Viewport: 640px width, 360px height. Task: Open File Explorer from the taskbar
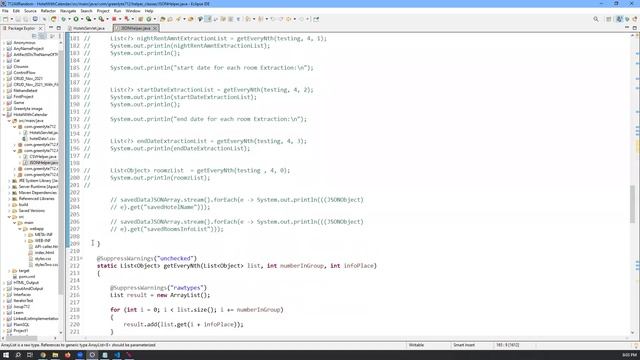(x=55, y=355)
